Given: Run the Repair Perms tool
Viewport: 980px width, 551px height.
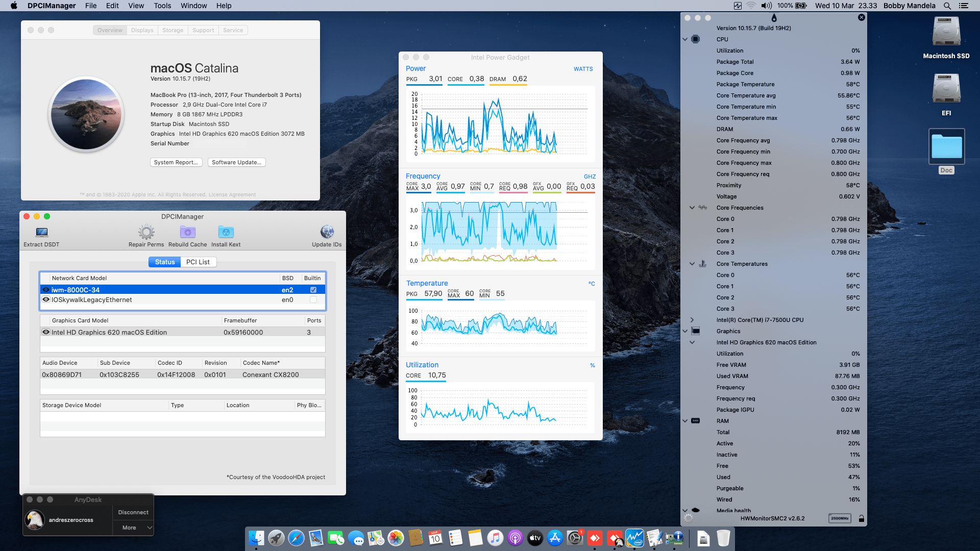Looking at the screenshot, I should click(x=146, y=232).
